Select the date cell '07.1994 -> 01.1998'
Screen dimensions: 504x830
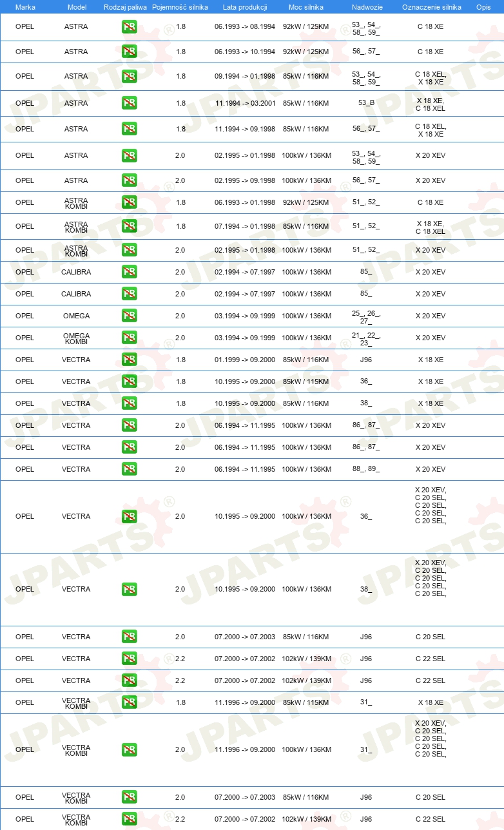245,226
